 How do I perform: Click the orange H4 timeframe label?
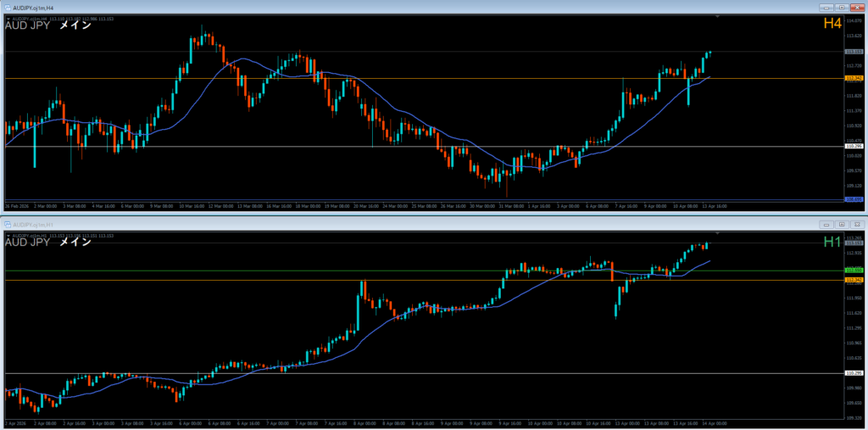[832, 24]
